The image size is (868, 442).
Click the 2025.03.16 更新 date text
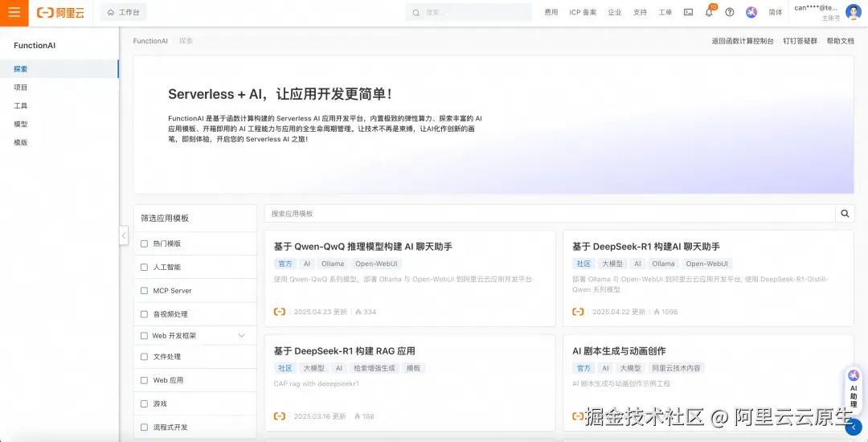pos(319,416)
